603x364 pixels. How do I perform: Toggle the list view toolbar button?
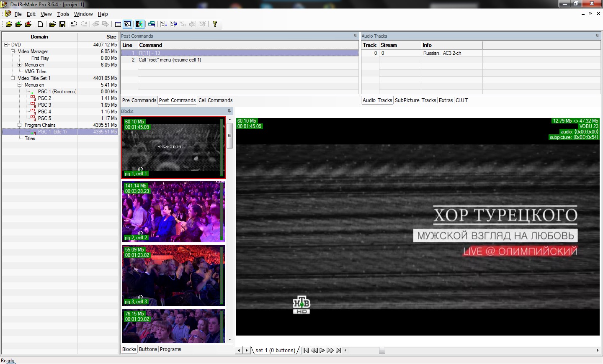pyautogui.click(x=118, y=24)
